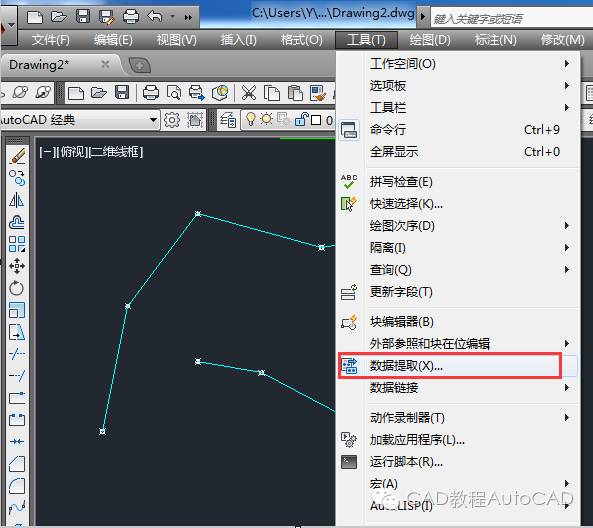Click the 俯视 viewport view control
The width and height of the screenshot is (593, 528).
[x=72, y=152]
